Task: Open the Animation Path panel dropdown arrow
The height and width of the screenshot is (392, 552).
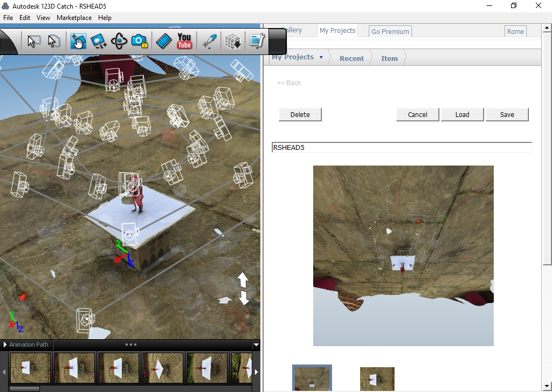Action: [x=256, y=345]
